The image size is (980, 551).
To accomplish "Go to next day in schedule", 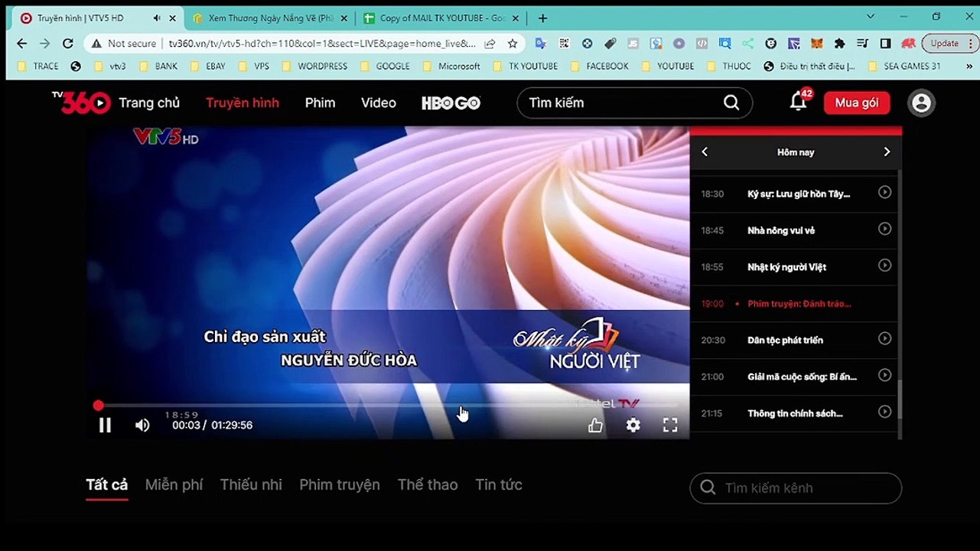I will pos(887,152).
